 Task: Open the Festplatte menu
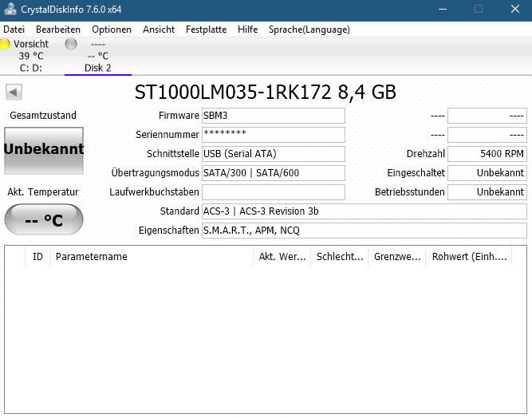coord(206,30)
